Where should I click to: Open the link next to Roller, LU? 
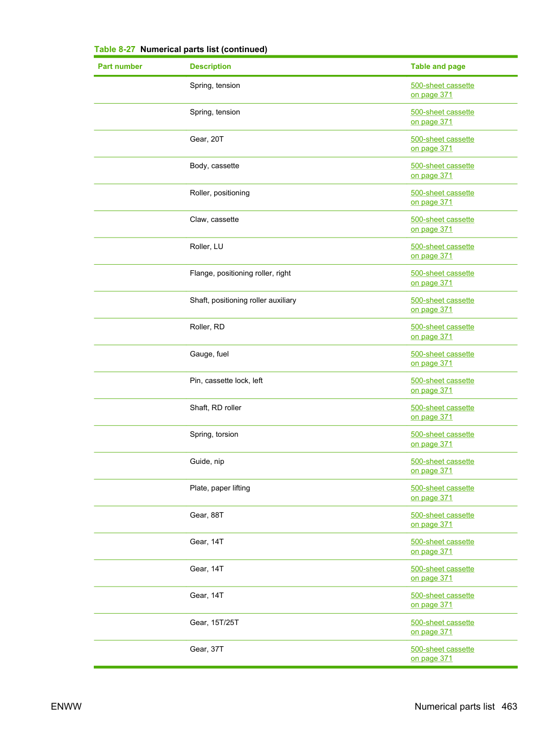pyautogui.click(x=442, y=251)
